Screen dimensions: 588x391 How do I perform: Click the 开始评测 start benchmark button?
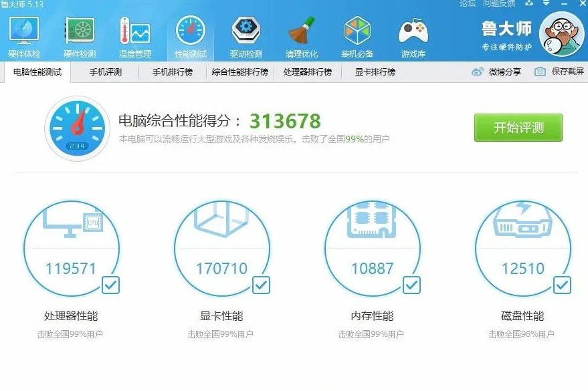[x=518, y=127]
